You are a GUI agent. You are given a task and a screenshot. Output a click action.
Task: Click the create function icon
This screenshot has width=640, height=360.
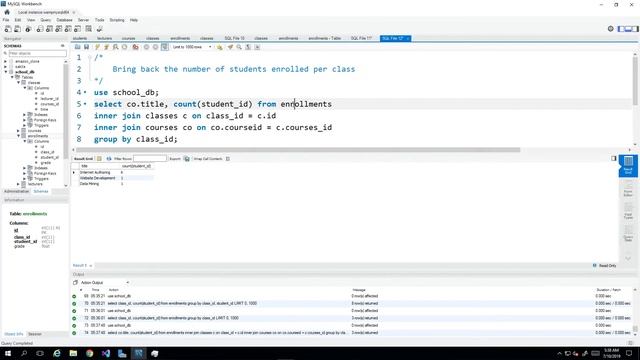tap(78, 29)
